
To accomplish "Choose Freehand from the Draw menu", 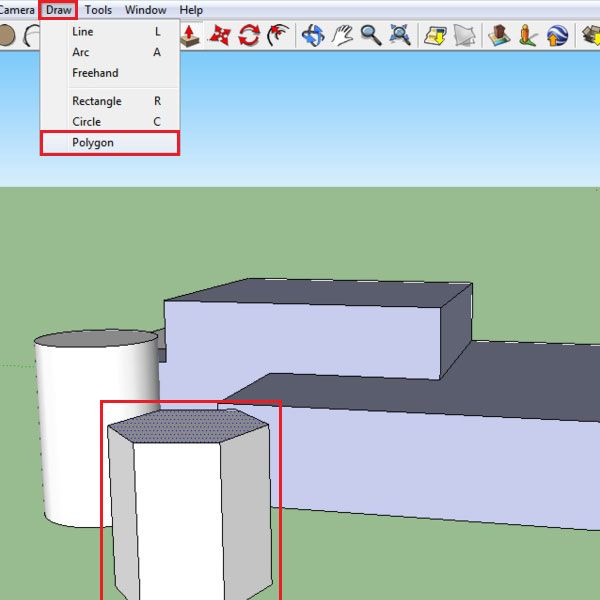I will coord(110,73).
